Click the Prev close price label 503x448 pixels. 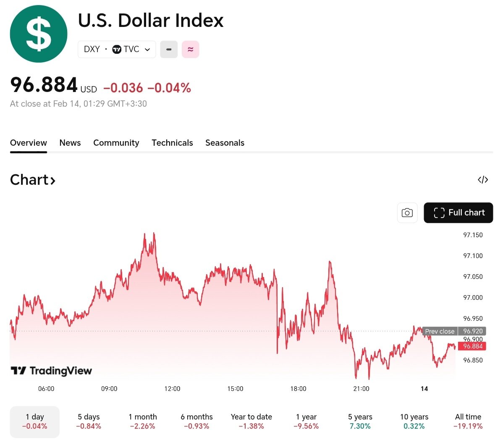[x=440, y=331]
